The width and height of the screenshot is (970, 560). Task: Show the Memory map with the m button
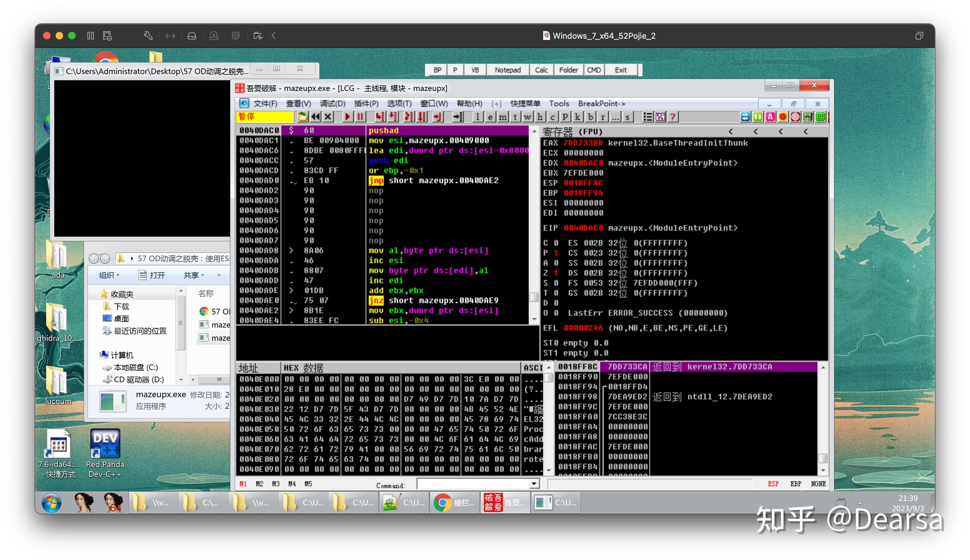coord(503,117)
